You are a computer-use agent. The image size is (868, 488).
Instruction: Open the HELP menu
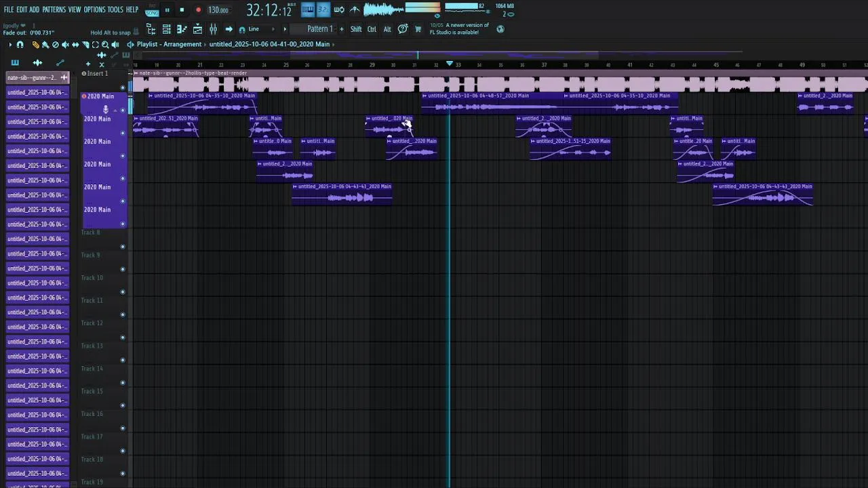pos(132,10)
